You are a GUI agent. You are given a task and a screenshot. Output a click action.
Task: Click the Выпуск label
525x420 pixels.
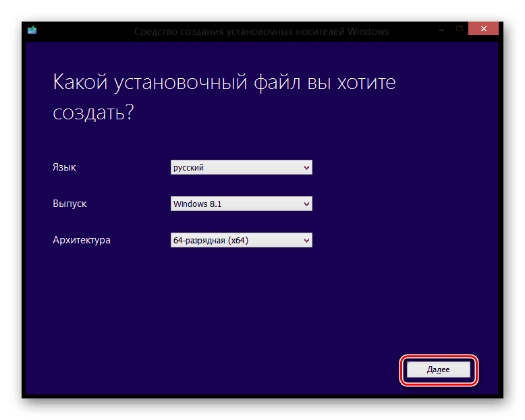pyautogui.click(x=70, y=204)
